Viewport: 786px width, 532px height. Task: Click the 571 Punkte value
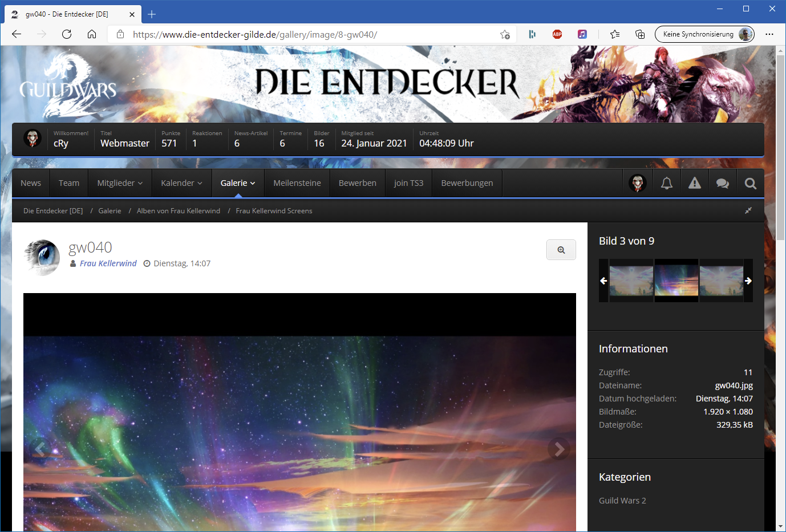point(169,144)
